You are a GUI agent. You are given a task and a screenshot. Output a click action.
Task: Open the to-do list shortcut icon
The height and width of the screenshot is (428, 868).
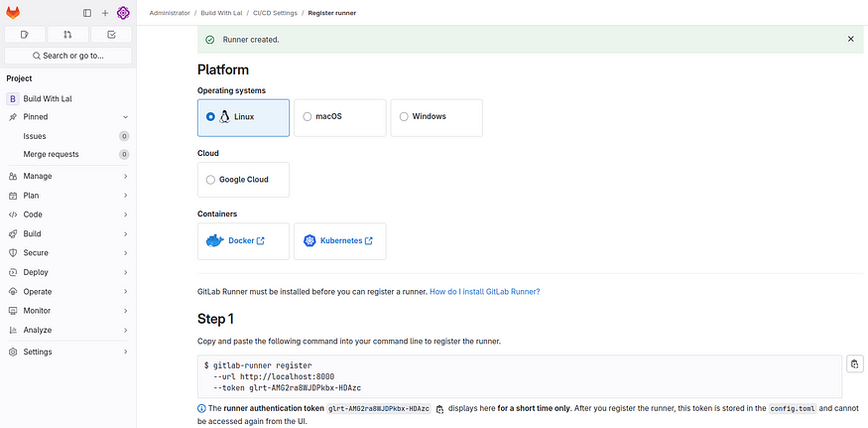click(111, 35)
